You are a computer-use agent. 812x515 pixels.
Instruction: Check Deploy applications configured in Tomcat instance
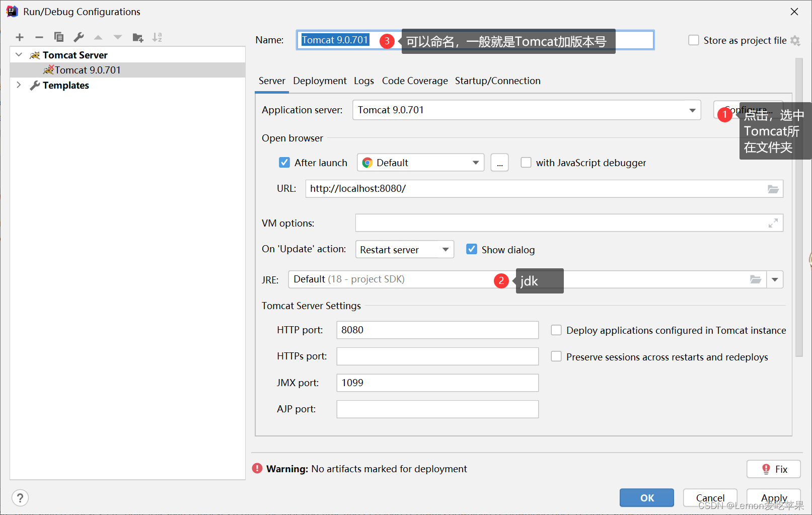coord(556,330)
